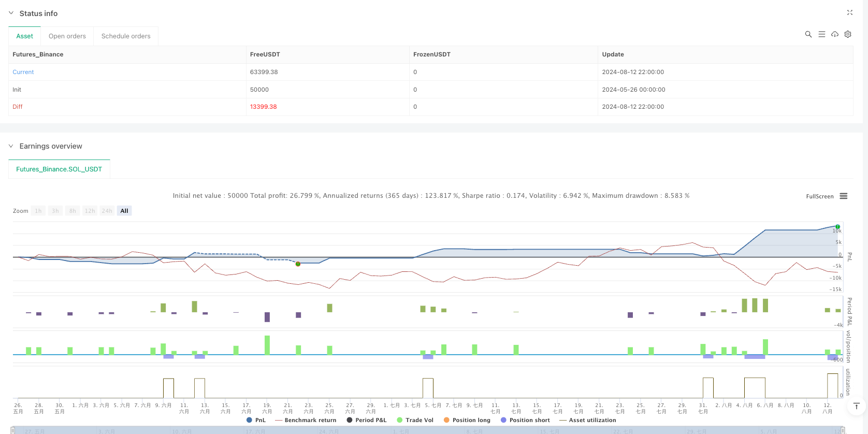The image size is (868, 434).
Task: Collapse the Status info section
Action: click(11, 13)
